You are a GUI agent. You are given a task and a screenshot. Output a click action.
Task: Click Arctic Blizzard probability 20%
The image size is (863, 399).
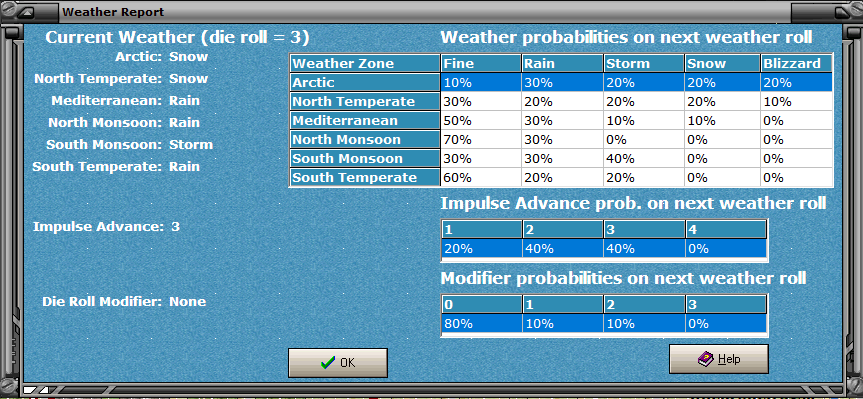[797, 83]
